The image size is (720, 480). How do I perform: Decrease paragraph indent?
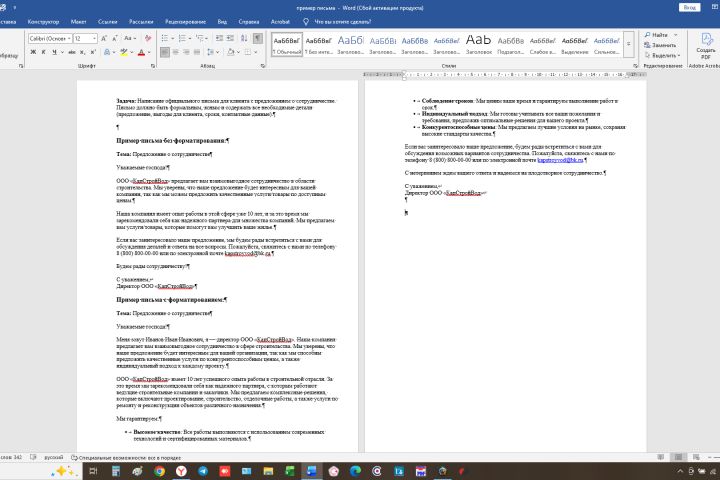pyautogui.click(x=219, y=38)
